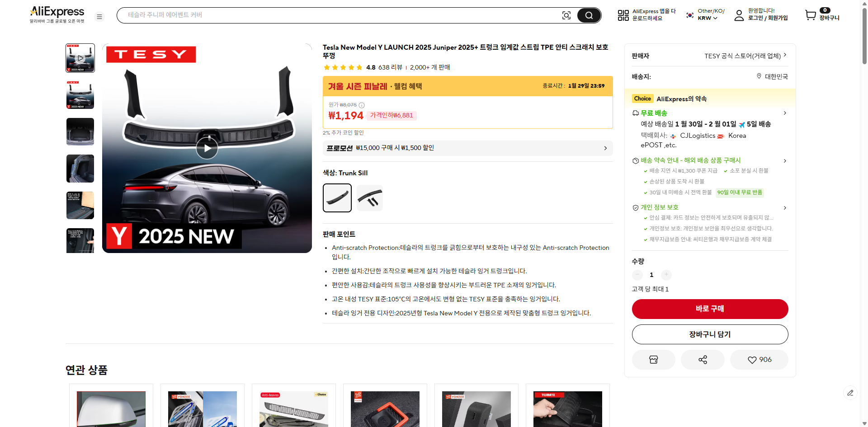The height and width of the screenshot is (427, 868).
Task: Click the 가격인하₩6,881 discount tag
Action: tap(392, 116)
